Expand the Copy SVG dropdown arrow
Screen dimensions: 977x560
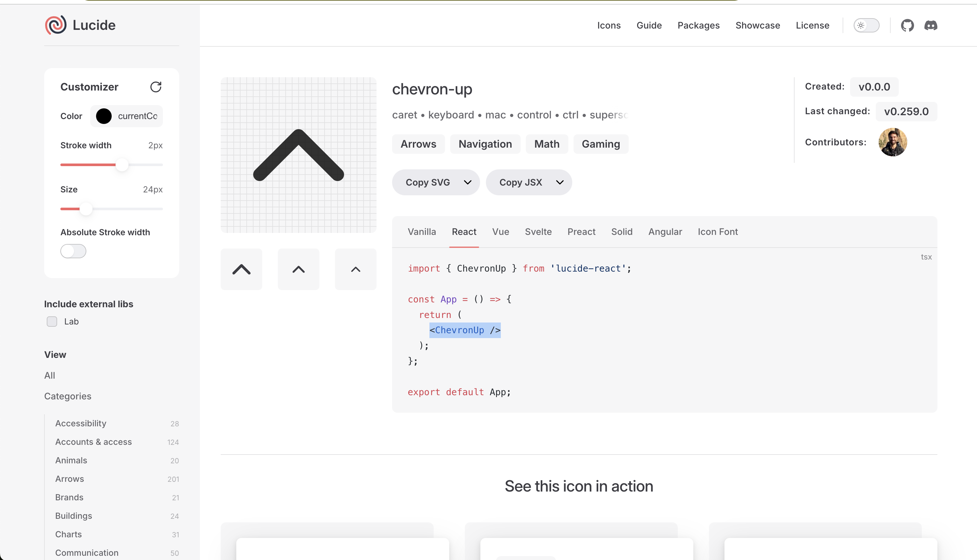(467, 182)
